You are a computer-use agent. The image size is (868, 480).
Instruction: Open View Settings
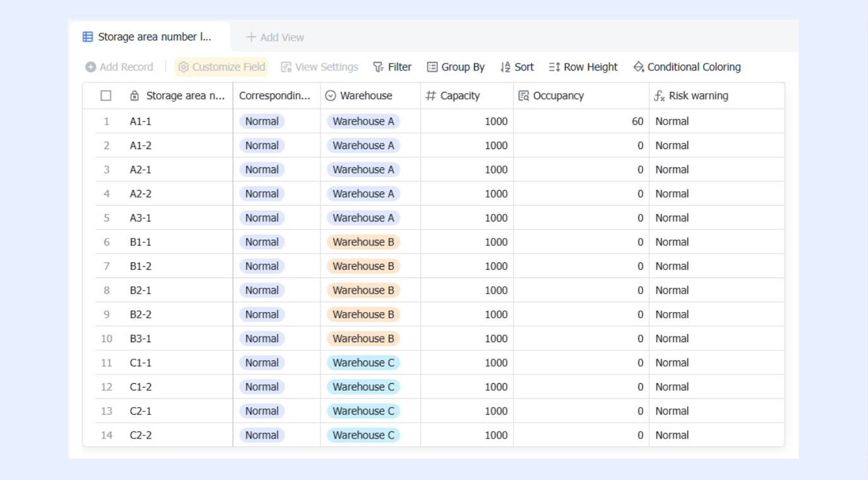[320, 67]
